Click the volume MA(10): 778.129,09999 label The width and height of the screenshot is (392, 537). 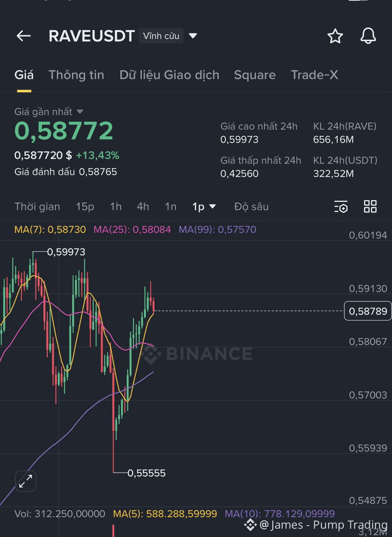tap(280, 514)
